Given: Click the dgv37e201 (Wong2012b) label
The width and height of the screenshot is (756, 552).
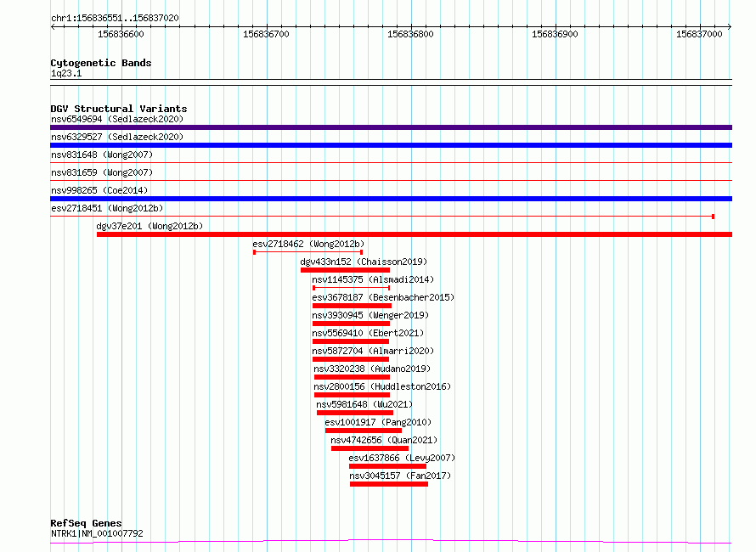Looking at the screenshot, I should click(x=150, y=226).
